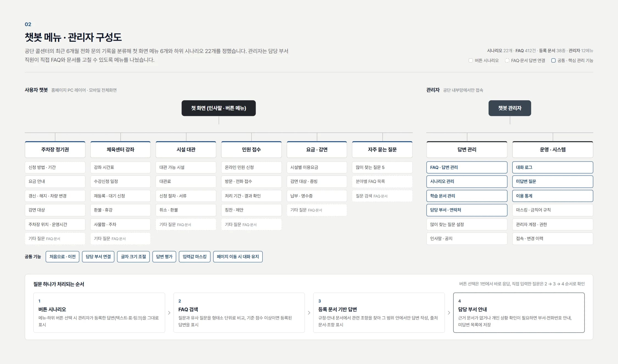The image size is (618, 364).
Task: Click the step 2 FAQ 검색 card
Action: click(x=239, y=313)
